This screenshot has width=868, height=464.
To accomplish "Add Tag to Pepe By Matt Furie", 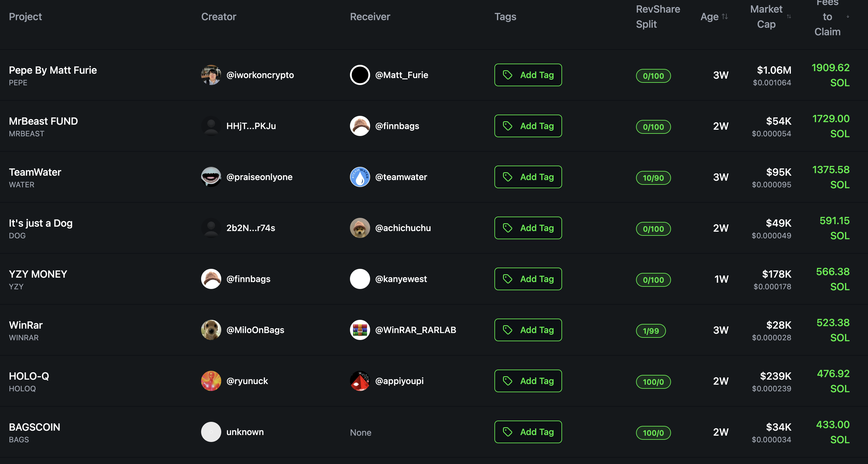I will click(528, 75).
